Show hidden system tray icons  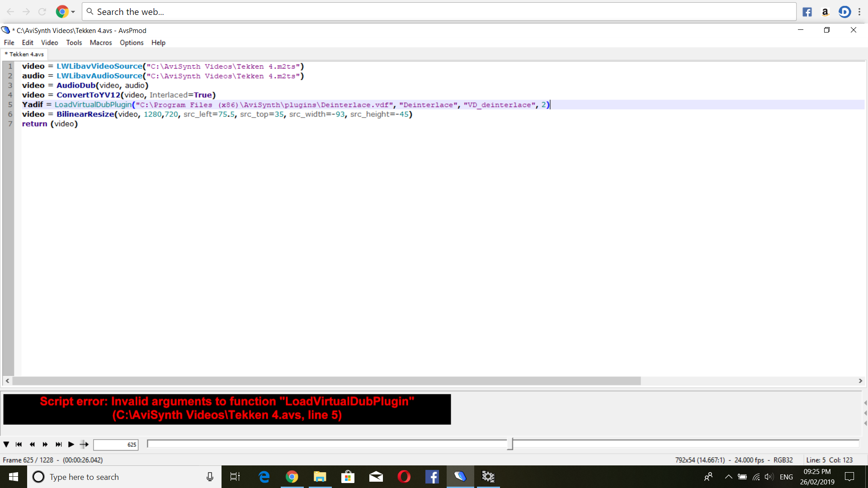tap(728, 477)
